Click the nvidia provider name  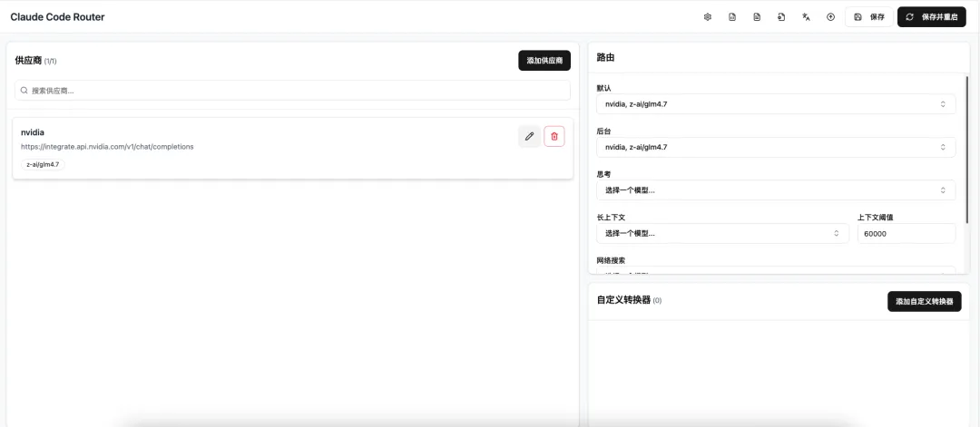point(33,132)
